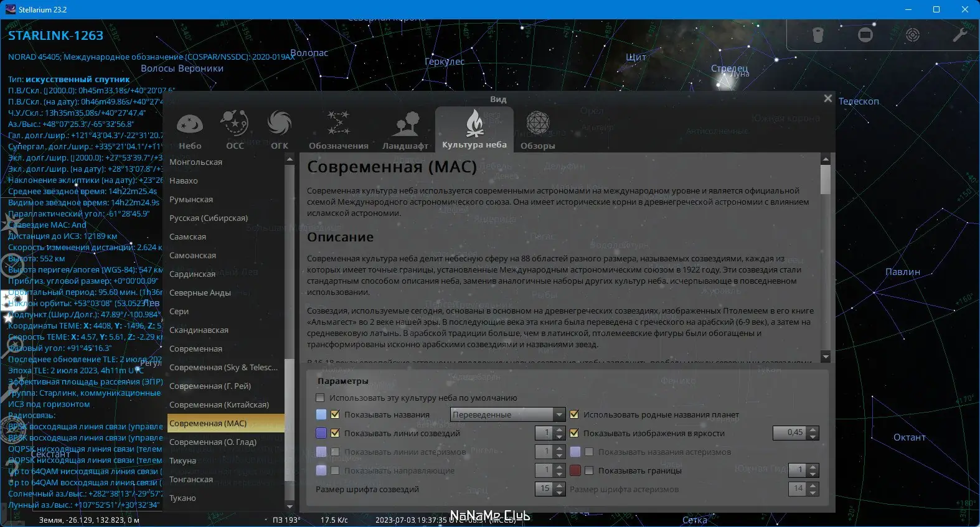Select Современная (Г. Рей) sky culture
This screenshot has height=527, width=980.
pos(226,386)
